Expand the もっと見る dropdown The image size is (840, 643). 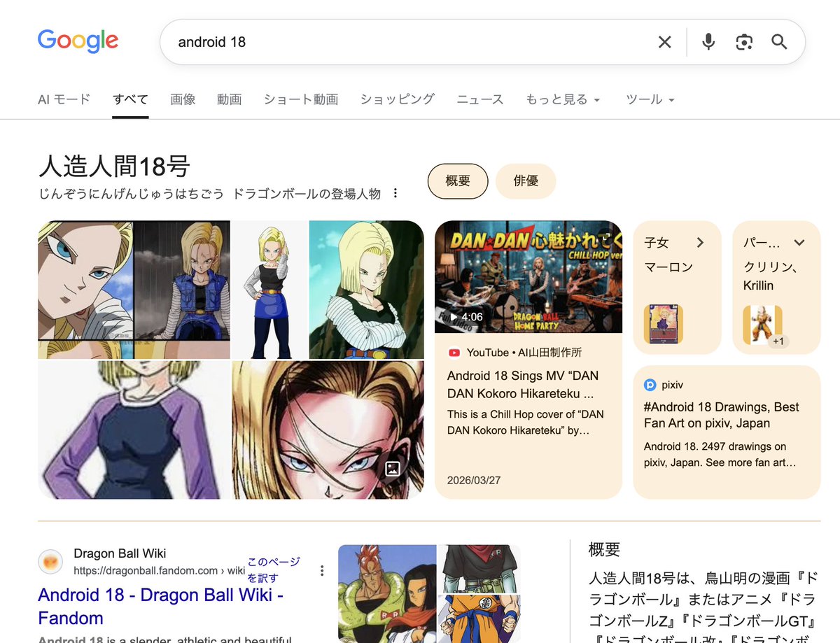point(563,99)
